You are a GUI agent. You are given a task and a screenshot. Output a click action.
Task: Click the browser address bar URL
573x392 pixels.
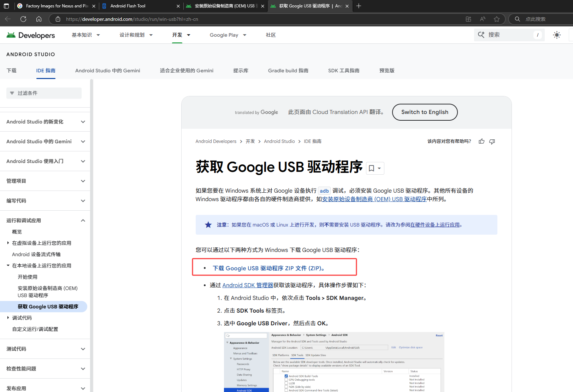click(x=132, y=19)
